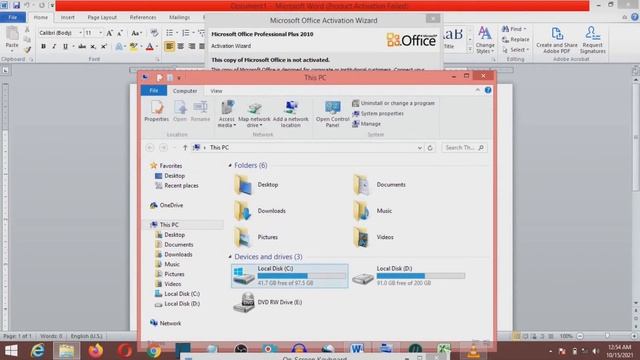Select the Music folder in Folders group
The width and height of the screenshot is (640, 360).
(373, 211)
